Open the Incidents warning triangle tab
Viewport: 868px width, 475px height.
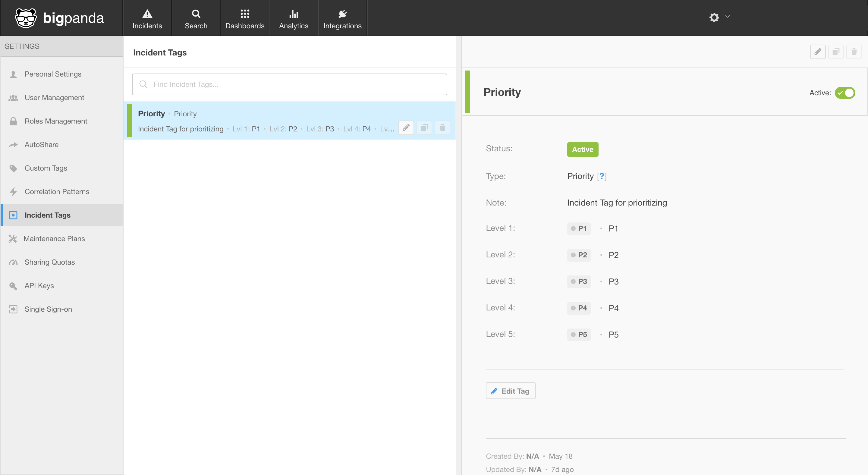(x=147, y=14)
